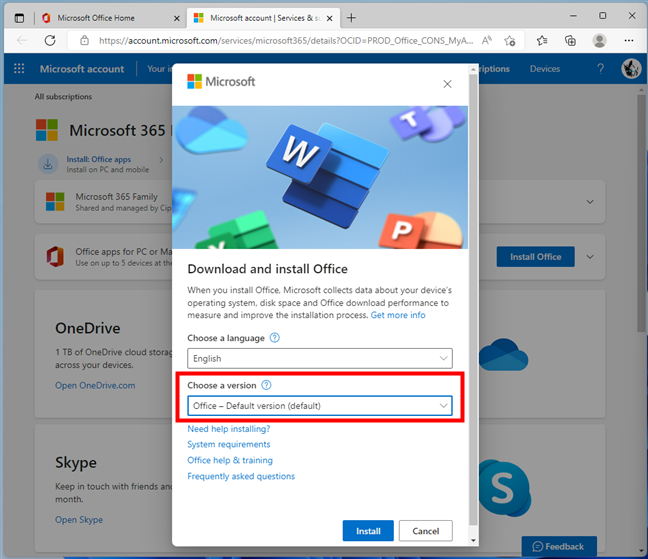Select the Microsoft account Services tab
The width and height of the screenshot is (648, 559).
263,18
